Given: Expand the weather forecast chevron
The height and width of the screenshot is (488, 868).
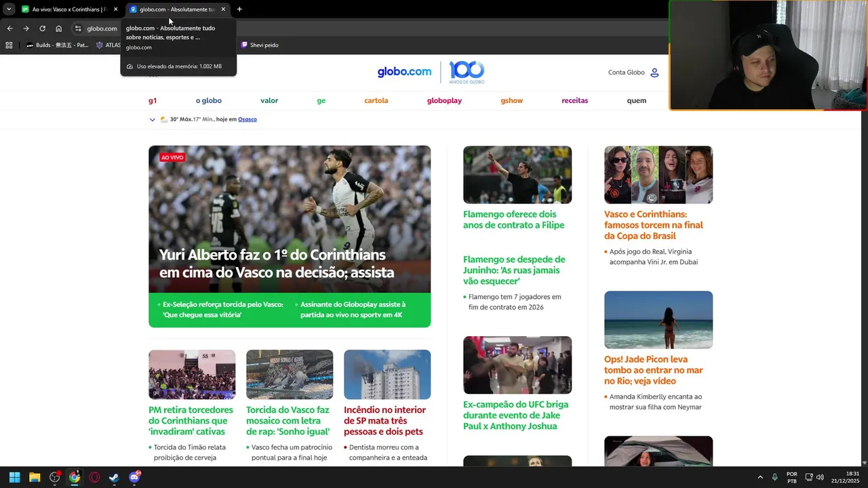Looking at the screenshot, I should (152, 119).
